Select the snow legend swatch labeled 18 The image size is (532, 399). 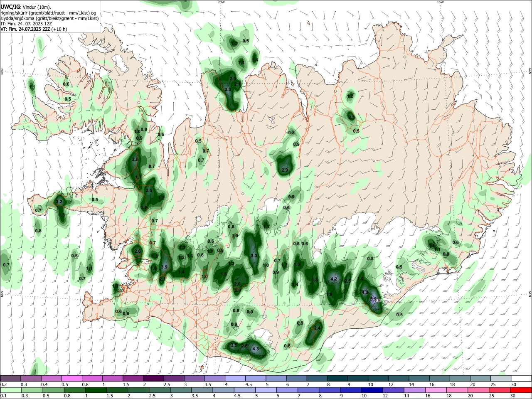(x=460, y=378)
